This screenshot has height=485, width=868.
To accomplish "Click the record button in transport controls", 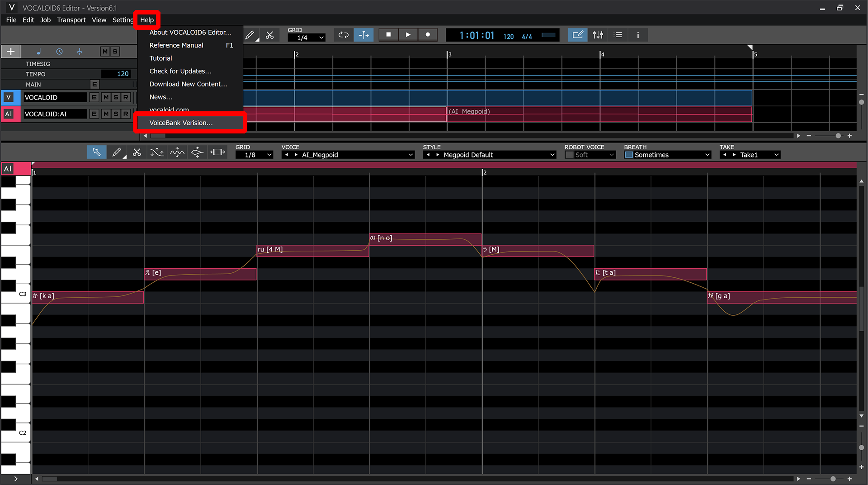I will pos(427,35).
